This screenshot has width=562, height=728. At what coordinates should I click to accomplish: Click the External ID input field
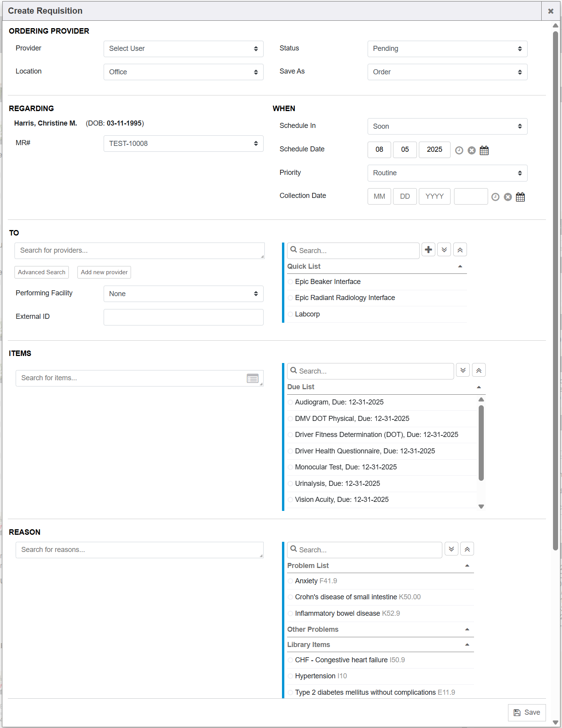coord(183,317)
